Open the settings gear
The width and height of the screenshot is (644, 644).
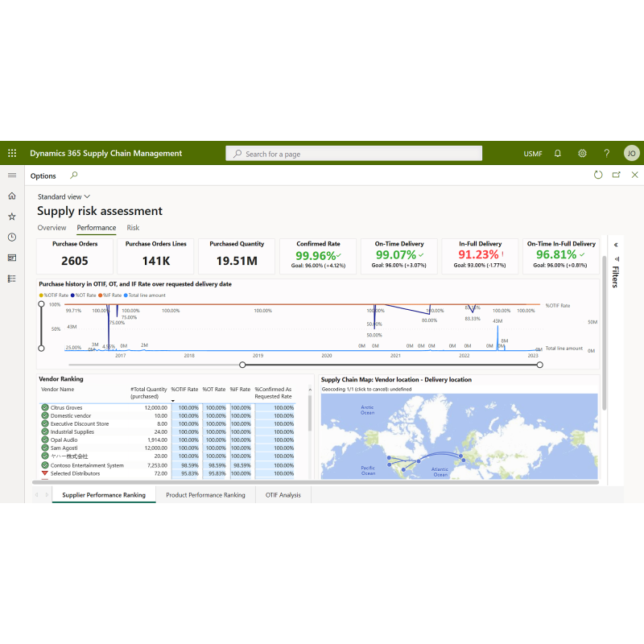click(582, 153)
